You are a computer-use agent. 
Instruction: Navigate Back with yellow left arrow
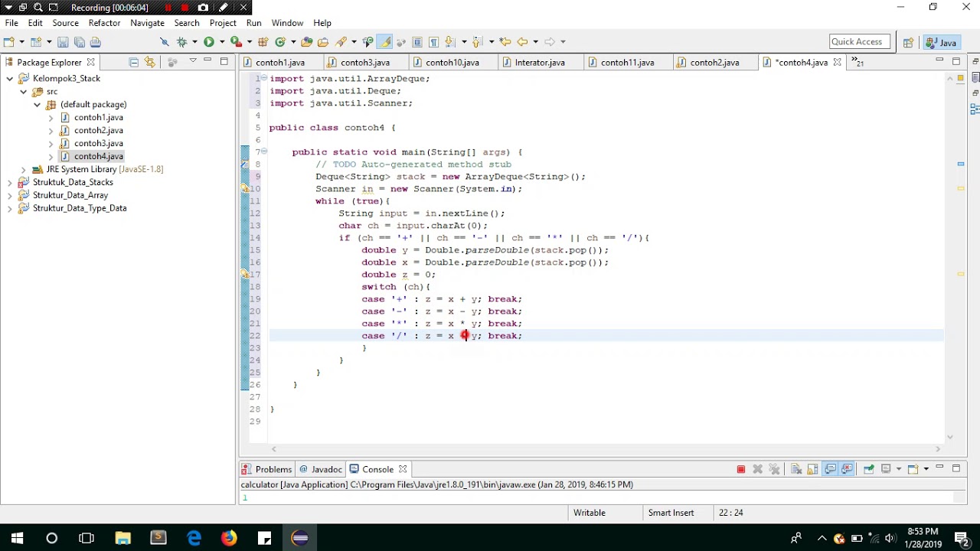click(x=522, y=41)
